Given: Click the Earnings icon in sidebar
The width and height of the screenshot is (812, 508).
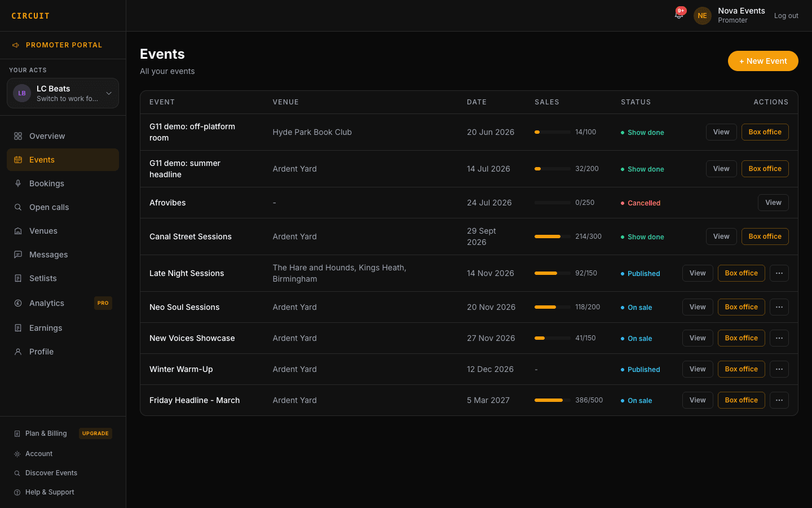Looking at the screenshot, I should tap(18, 328).
